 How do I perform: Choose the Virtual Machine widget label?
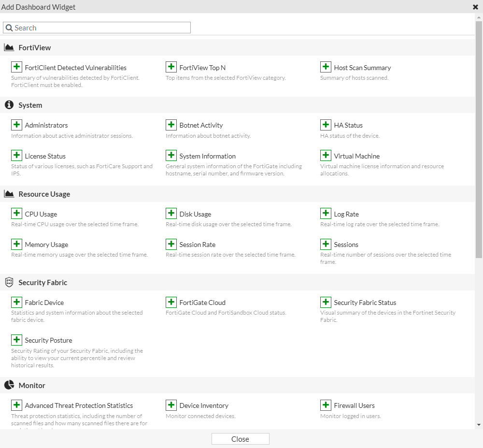pyautogui.click(x=356, y=156)
